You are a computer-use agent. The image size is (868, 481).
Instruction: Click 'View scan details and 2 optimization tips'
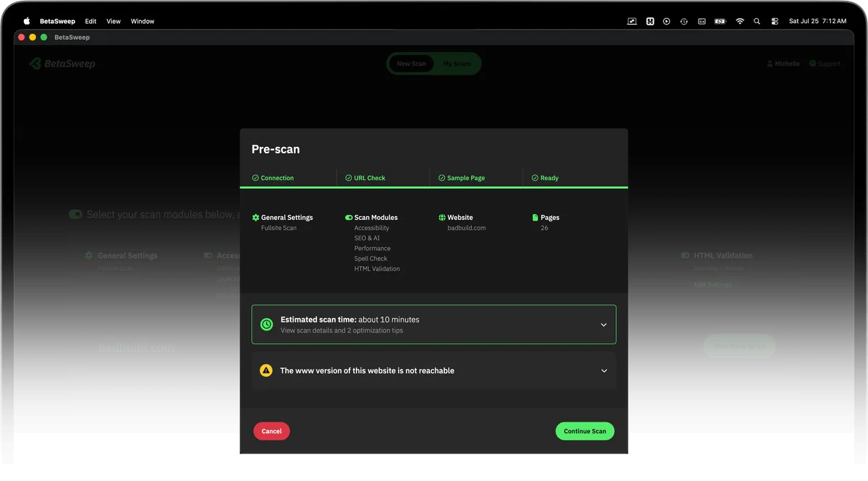pyautogui.click(x=342, y=331)
